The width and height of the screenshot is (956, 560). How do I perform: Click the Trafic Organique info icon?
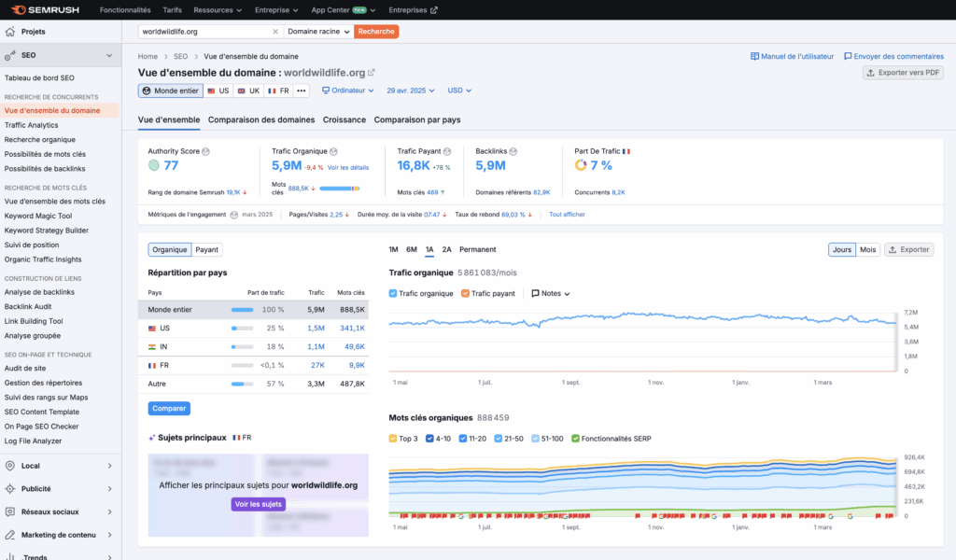[333, 151]
